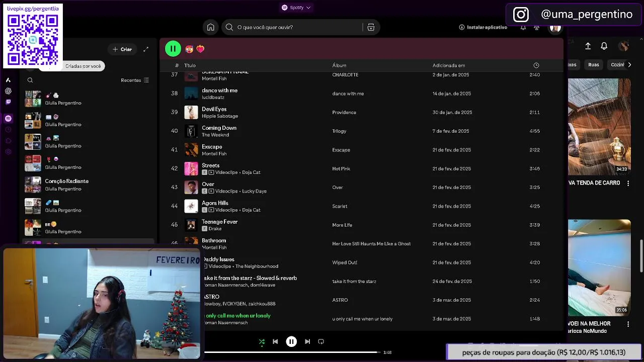Viewport: 644px width, 362px height.
Task: Toggle the Criadas por você filter chip
Action: point(83,66)
